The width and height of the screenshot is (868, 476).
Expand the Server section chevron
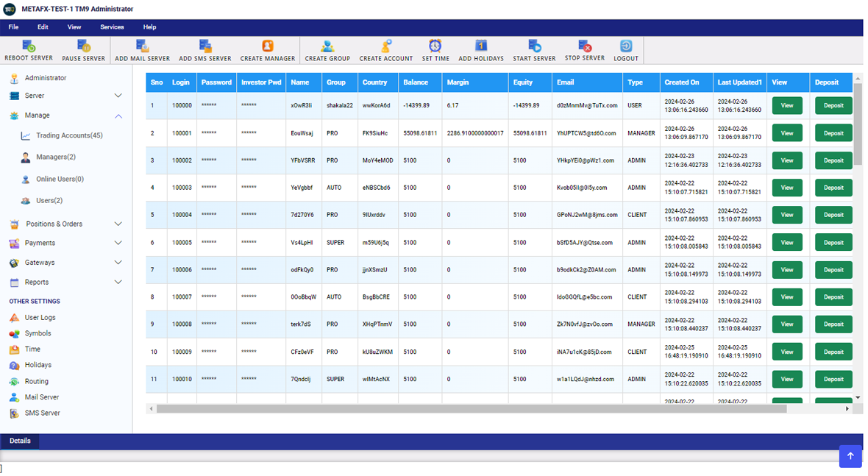[x=118, y=96]
